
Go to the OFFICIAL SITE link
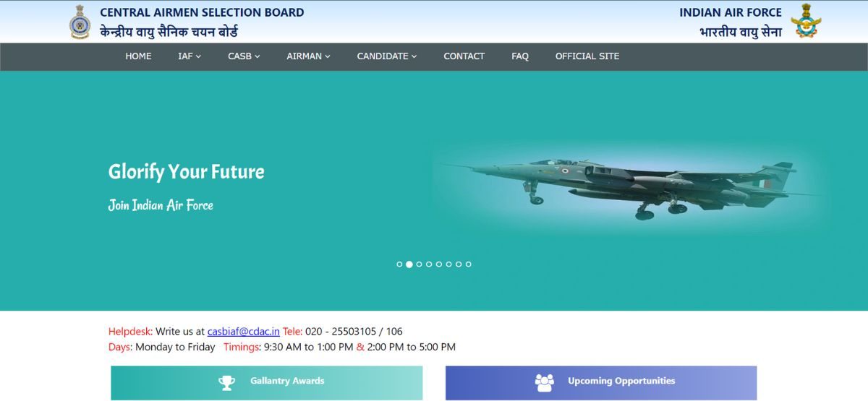[x=587, y=56]
